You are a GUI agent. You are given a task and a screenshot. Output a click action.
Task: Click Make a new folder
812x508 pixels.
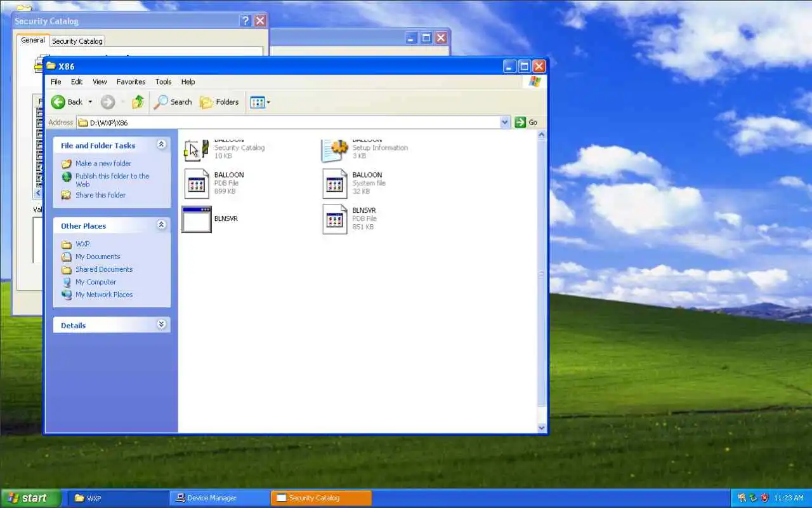103,163
